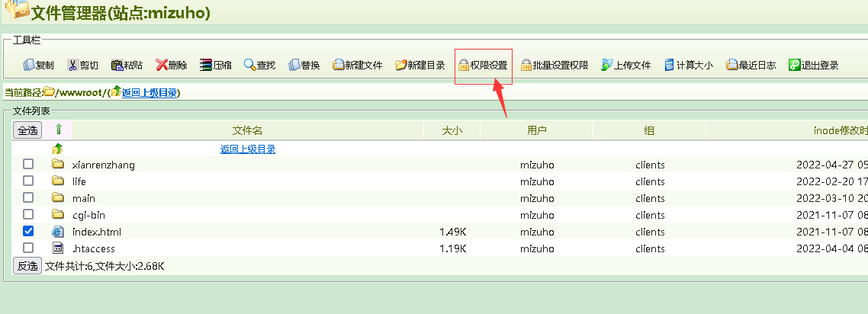Click the Cut (剪切) scissors icon
Viewport: 868px width, 314px height.
coord(73,66)
